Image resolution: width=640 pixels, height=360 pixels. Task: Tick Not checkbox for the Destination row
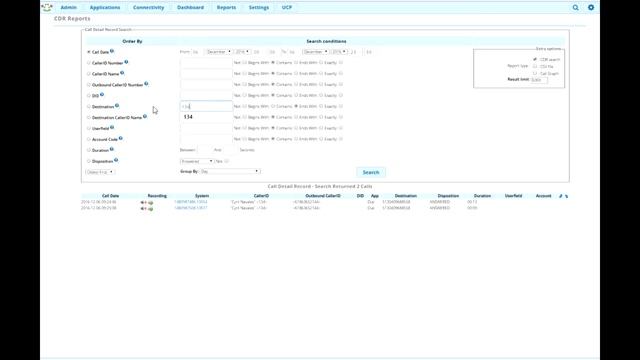tap(244, 106)
